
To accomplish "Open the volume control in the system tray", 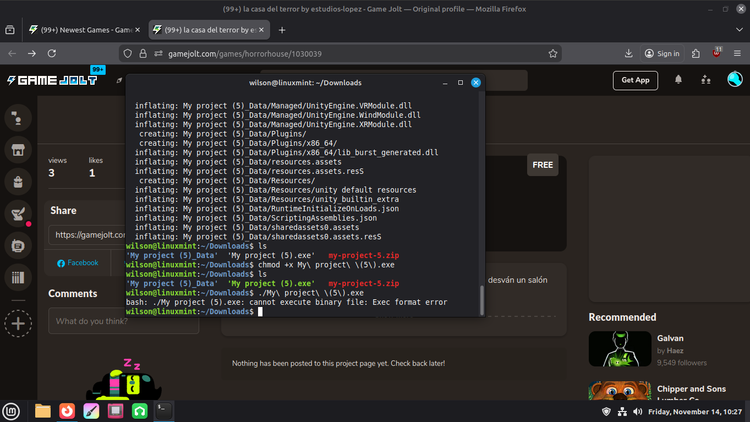I will pyautogui.click(x=637, y=411).
